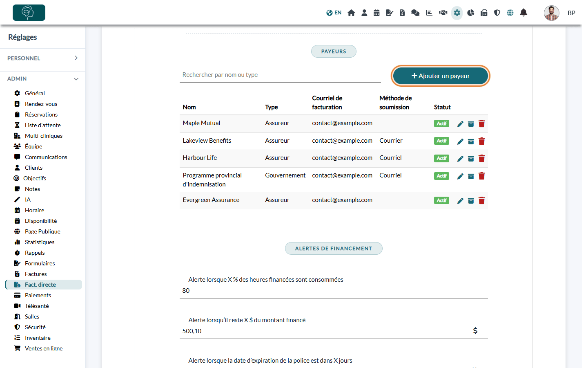Delete the Harbour Life payer
The height and width of the screenshot is (368, 588).
coord(482,159)
